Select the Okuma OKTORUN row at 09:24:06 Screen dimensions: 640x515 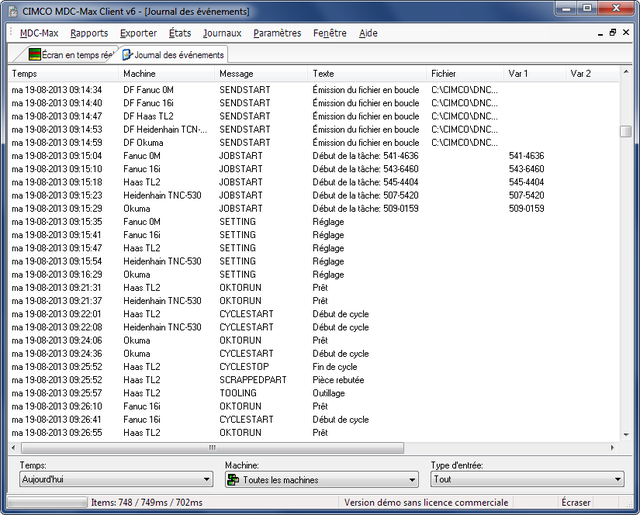click(313, 340)
